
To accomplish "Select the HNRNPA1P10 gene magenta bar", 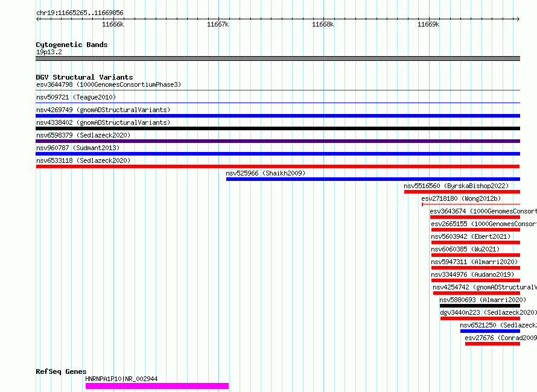I will click(x=157, y=386).
